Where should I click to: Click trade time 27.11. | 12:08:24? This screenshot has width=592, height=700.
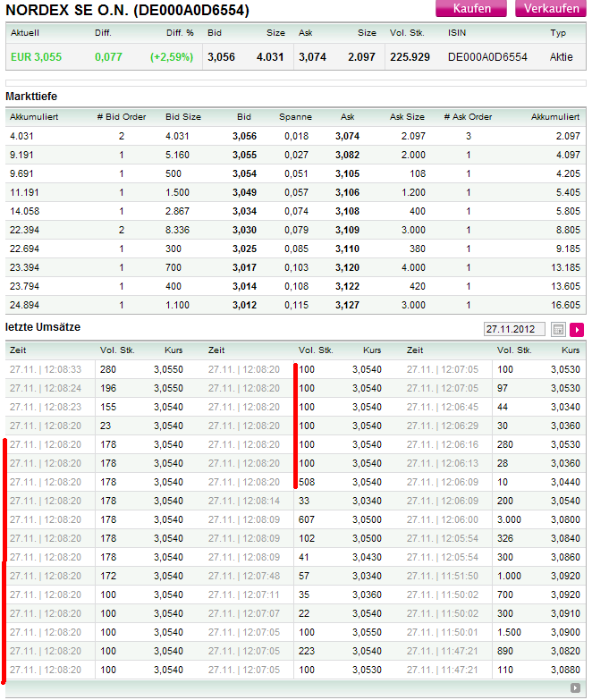point(46,388)
